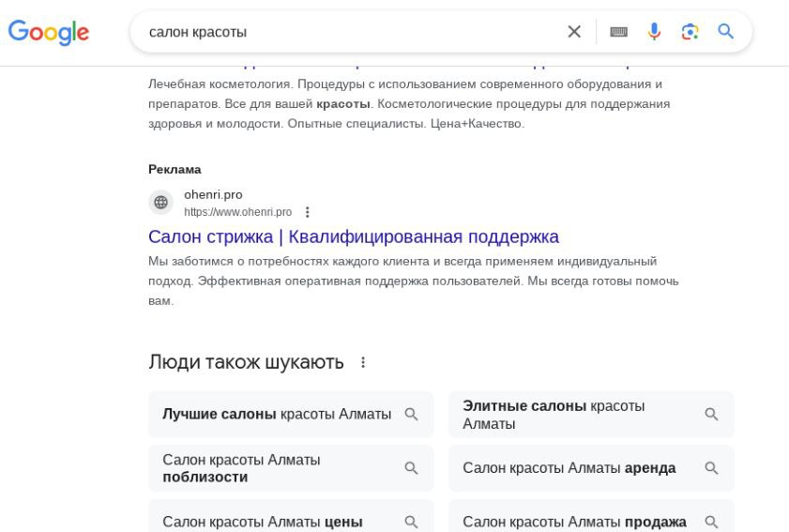Click the blue search magnifier button

click(725, 32)
